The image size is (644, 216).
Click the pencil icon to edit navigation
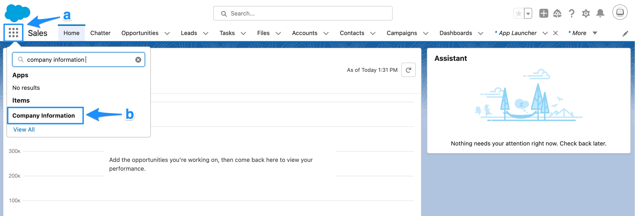(625, 34)
